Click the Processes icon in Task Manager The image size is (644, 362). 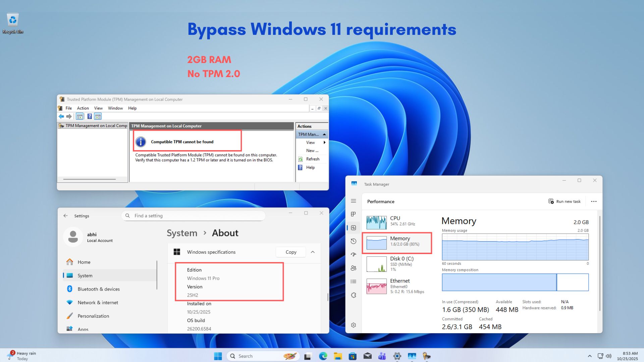(354, 214)
